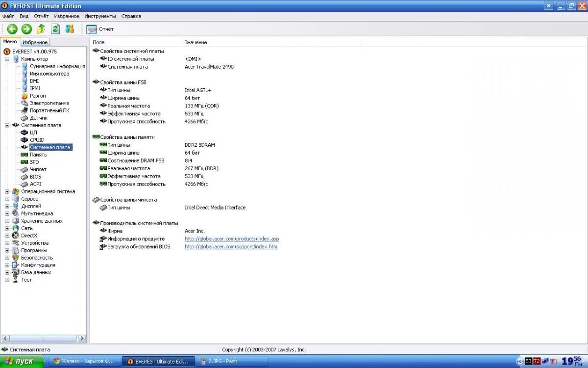Click the green Forward arrow toolbar icon
This screenshot has width=588, height=368.
tap(26, 29)
